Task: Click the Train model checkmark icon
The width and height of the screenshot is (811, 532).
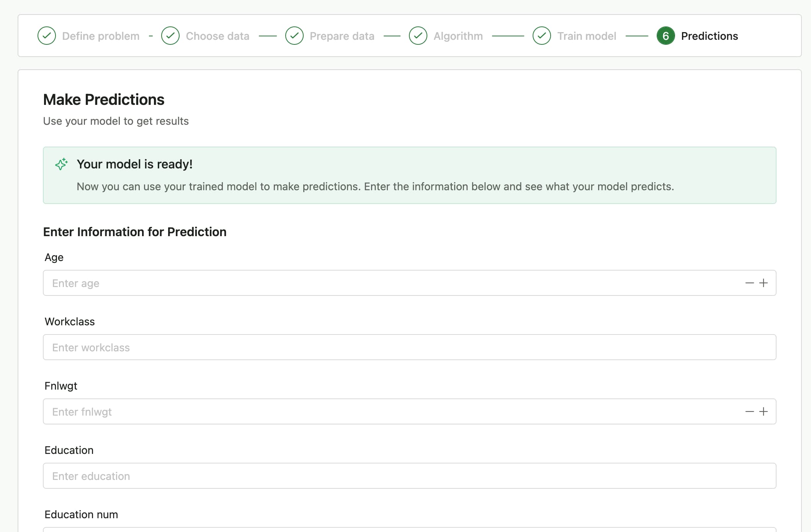Action: [x=542, y=36]
